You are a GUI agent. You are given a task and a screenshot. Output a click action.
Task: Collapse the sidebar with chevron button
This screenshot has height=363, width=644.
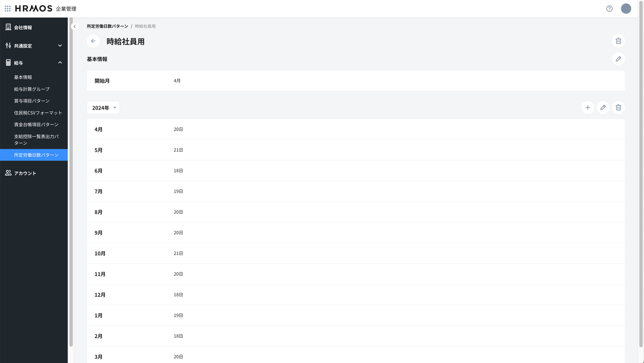point(75,27)
